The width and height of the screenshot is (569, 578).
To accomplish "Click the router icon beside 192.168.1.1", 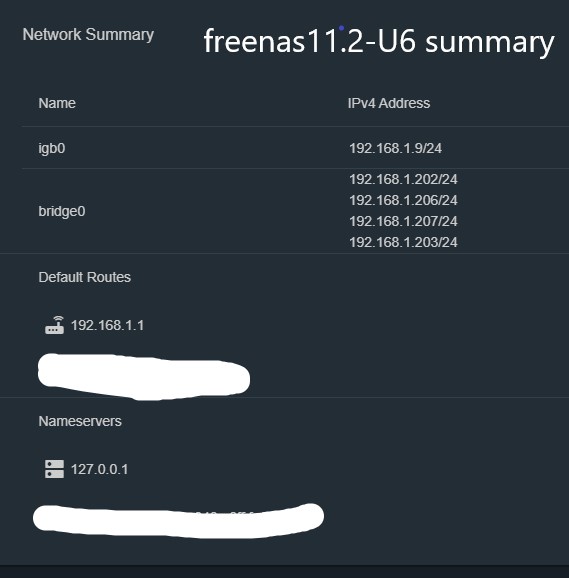I will pos(54,325).
